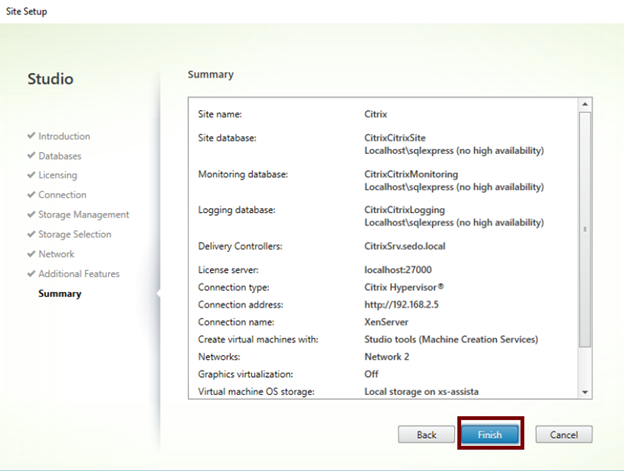Click the CitrixCitrixSite database name
Viewport: 624px width, 471px height.
395,138
